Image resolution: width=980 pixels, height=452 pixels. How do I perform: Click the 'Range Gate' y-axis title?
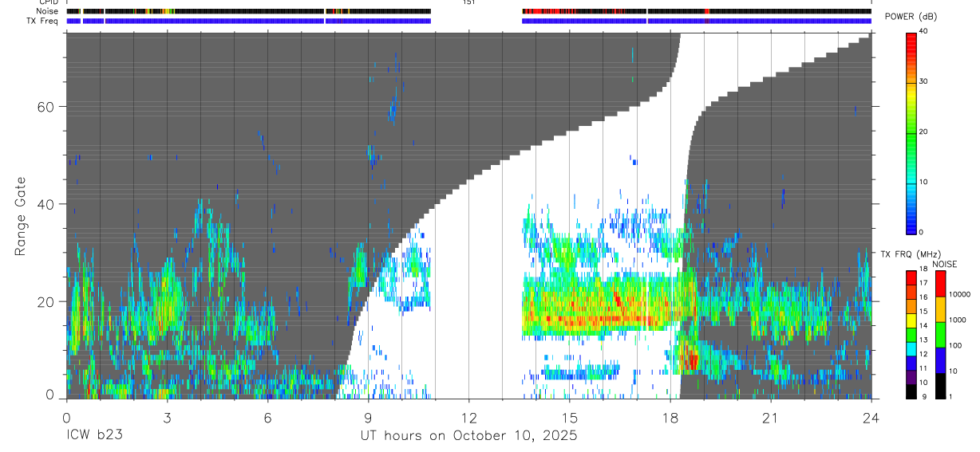21,217
